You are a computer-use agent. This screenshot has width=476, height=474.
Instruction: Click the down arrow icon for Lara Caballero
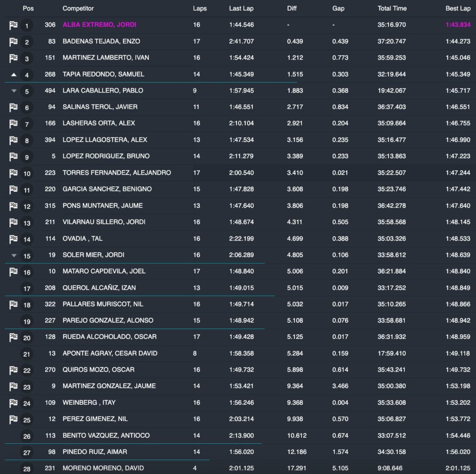13,91
